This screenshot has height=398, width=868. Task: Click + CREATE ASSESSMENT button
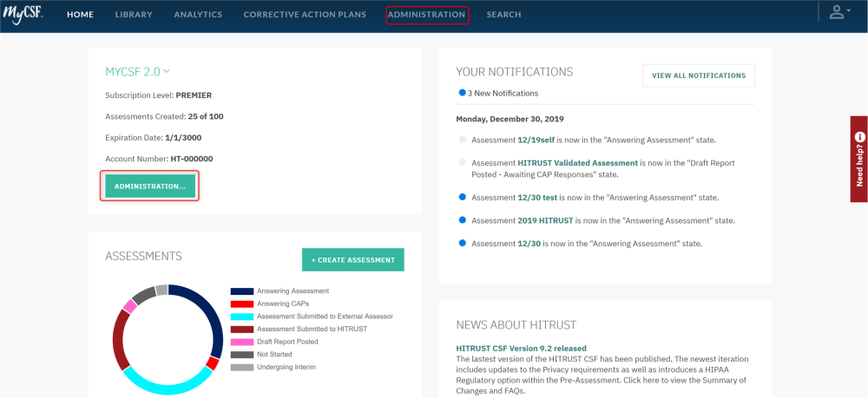tap(353, 260)
